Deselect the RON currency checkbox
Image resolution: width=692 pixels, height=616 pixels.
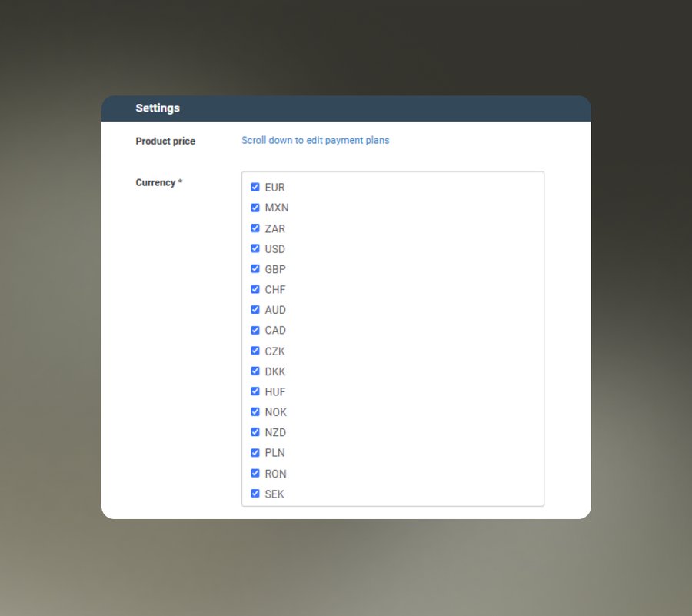point(255,473)
